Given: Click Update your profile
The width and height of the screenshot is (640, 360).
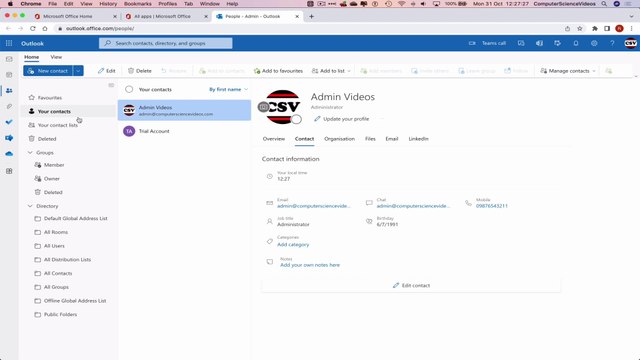Looking at the screenshot, I should 342,119.
